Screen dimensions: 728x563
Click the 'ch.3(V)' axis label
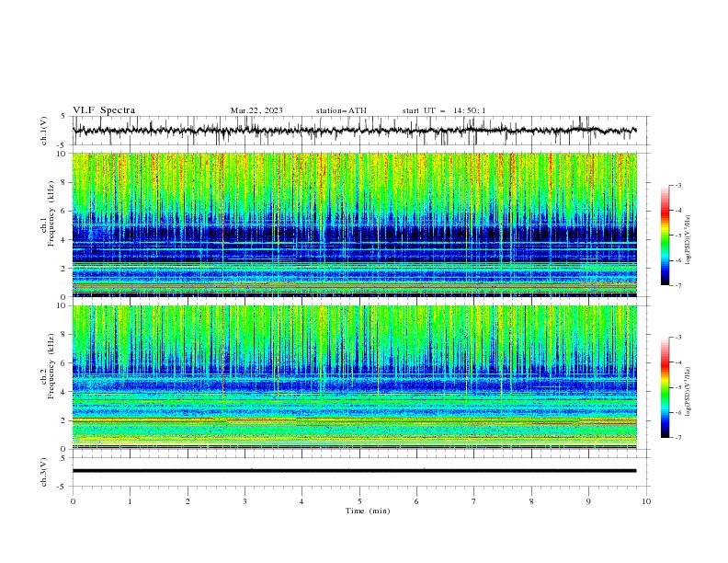click(44, 472)
